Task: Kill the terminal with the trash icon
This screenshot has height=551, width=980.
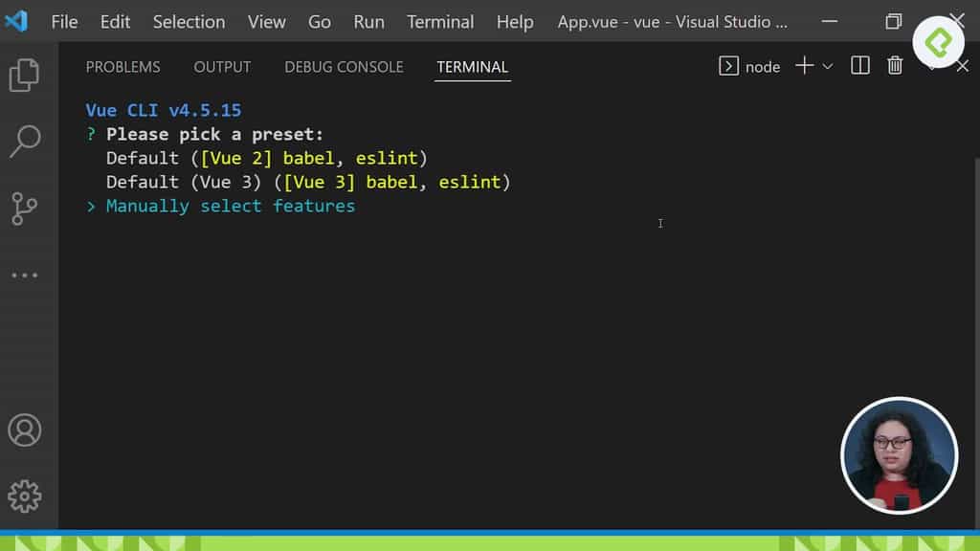Action: tap(895, 65)
